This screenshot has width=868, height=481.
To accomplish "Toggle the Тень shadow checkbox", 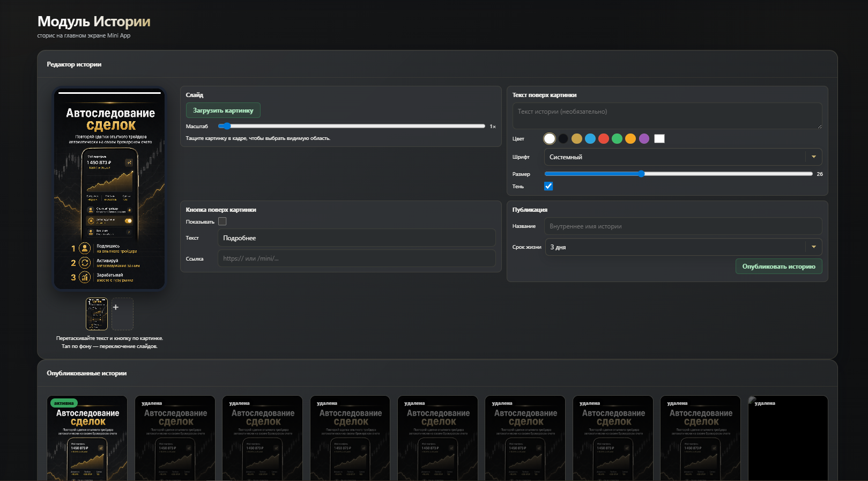I will [x=548, y=186].
